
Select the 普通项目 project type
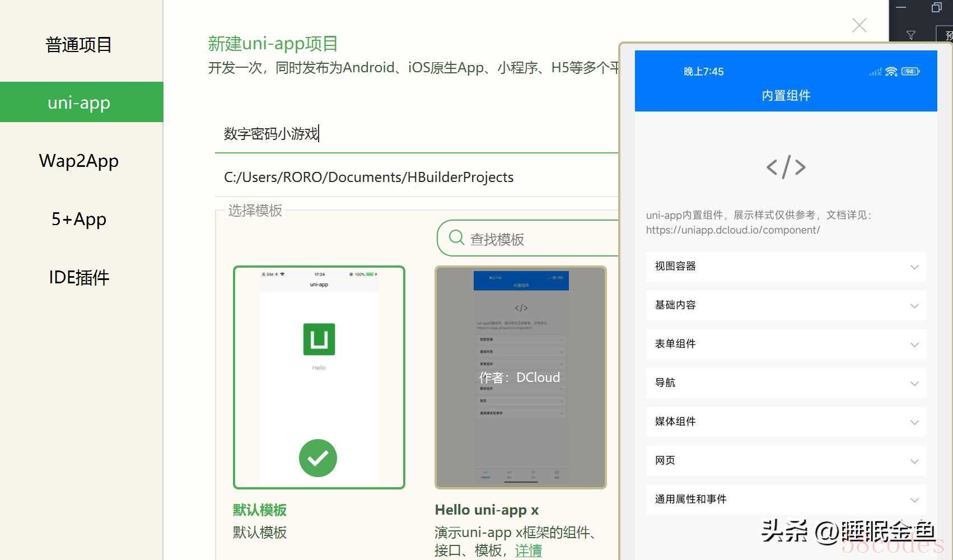click(79, 45)
